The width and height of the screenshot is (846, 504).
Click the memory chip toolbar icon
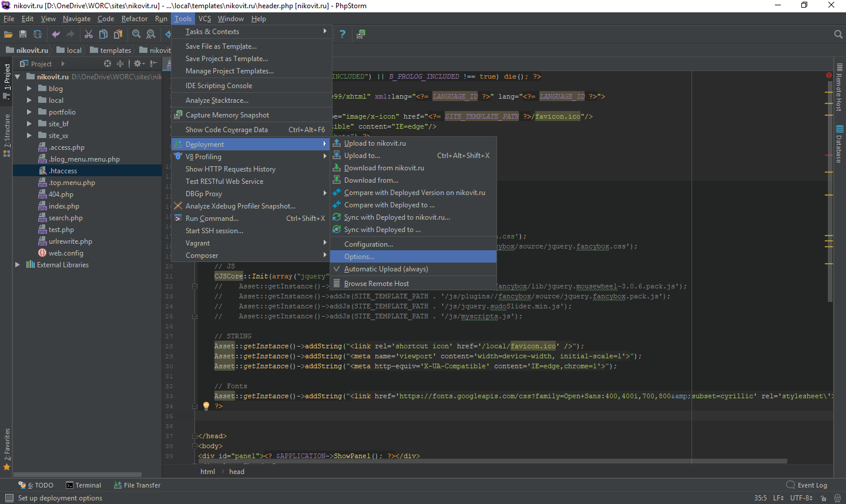pos(361,34)
